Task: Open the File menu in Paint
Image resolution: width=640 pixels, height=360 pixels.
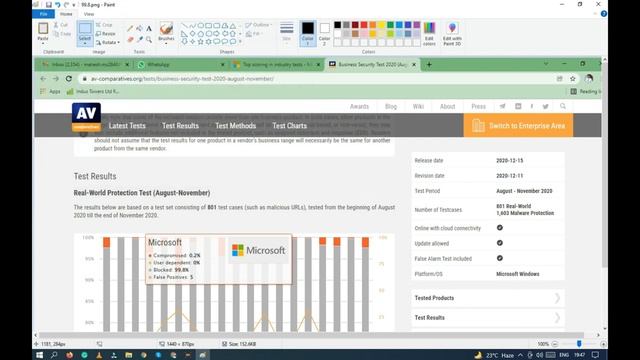Action: 43,14
